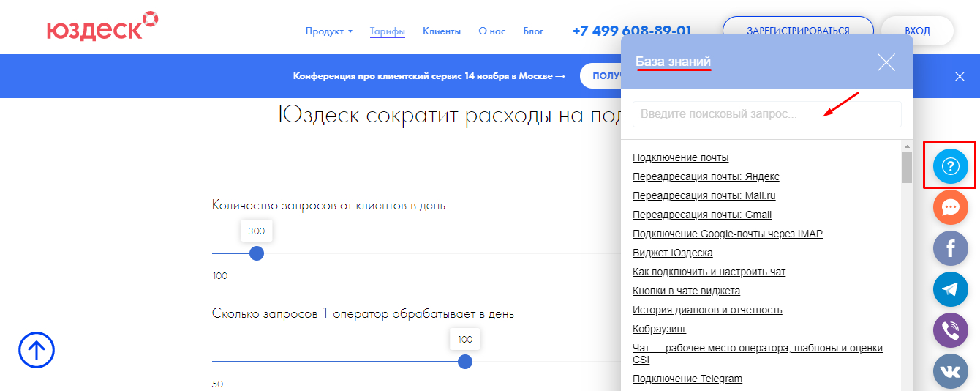The height and width of the screenshot is (391, 980).
Task: Click the scroll-to-top arrow icon
Action: 37,350
